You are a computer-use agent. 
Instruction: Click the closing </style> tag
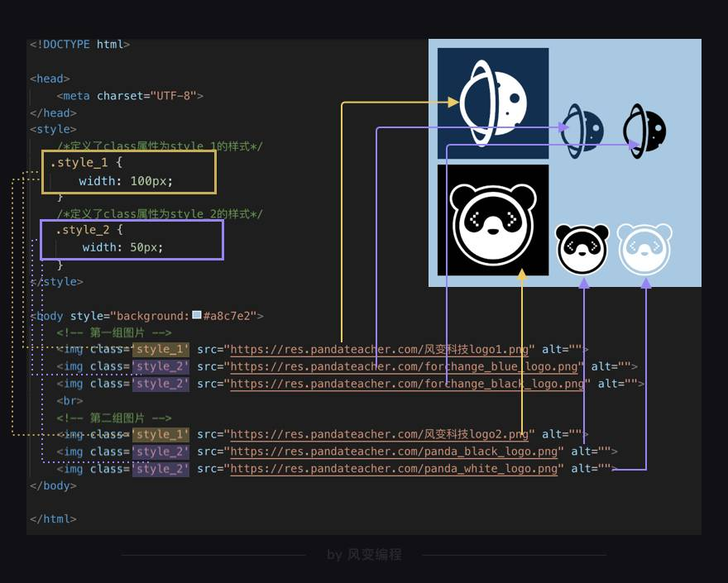tap(56, 282)
